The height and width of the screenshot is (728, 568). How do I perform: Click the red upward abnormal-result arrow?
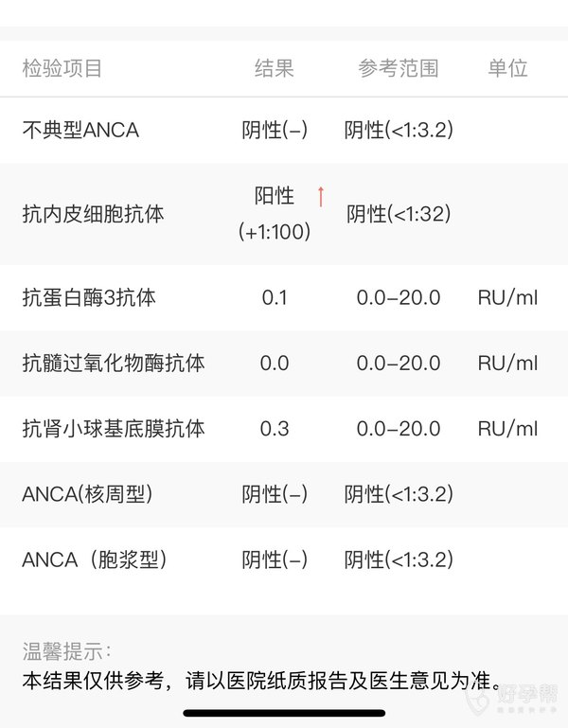click(320, 197)
